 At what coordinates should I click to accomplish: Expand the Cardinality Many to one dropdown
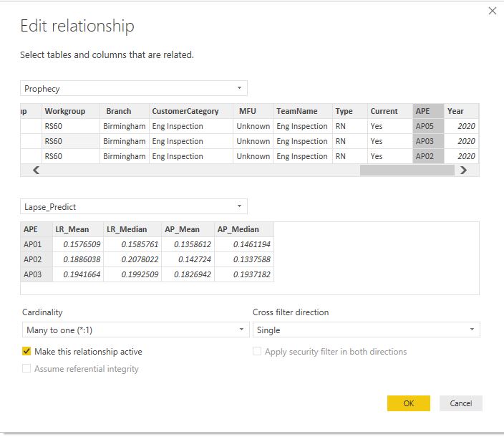point(135,330)
